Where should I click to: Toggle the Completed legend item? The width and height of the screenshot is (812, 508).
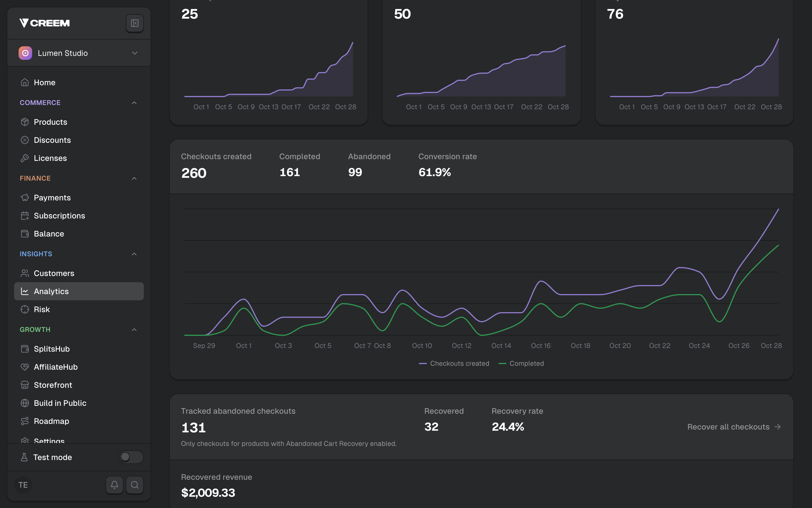point(521,364)
